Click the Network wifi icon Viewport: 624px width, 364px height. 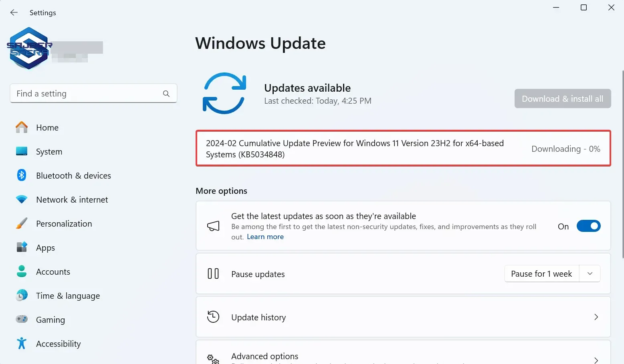22,199
